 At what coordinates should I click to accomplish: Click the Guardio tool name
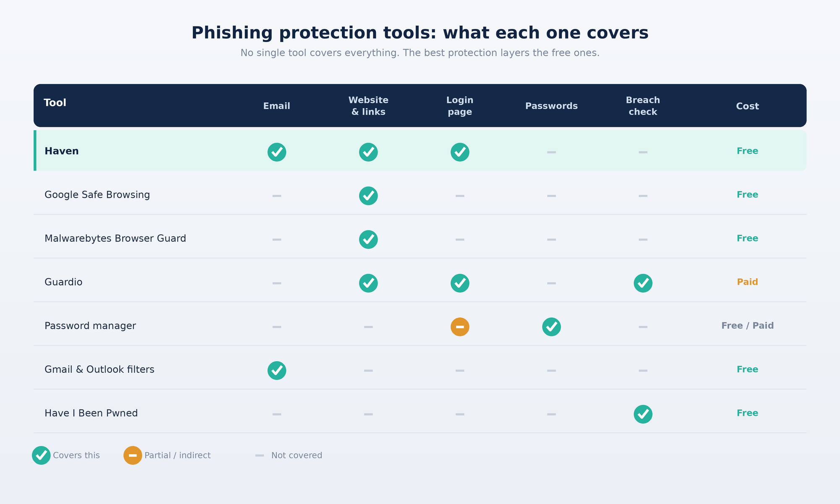(63, 282)
